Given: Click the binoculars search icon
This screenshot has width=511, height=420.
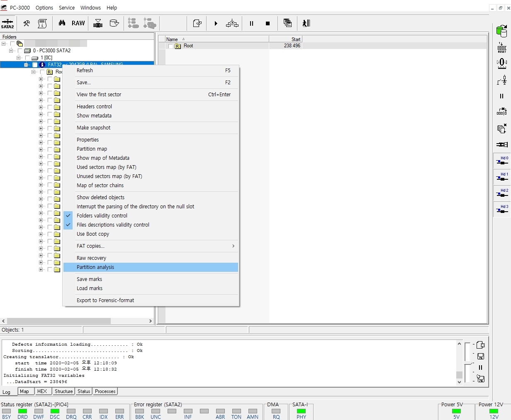Looking at the screenshot, I should pyautogui.click(x=62, y=23).
